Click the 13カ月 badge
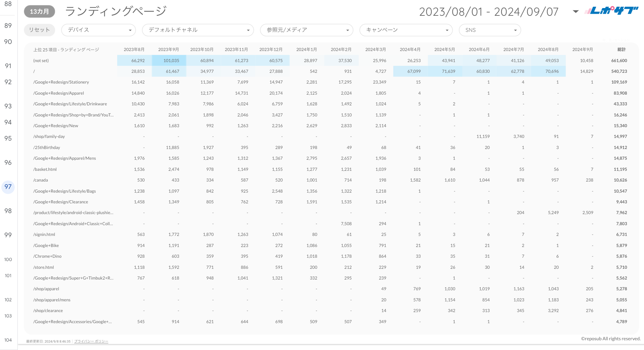 (x=39, y=11)
